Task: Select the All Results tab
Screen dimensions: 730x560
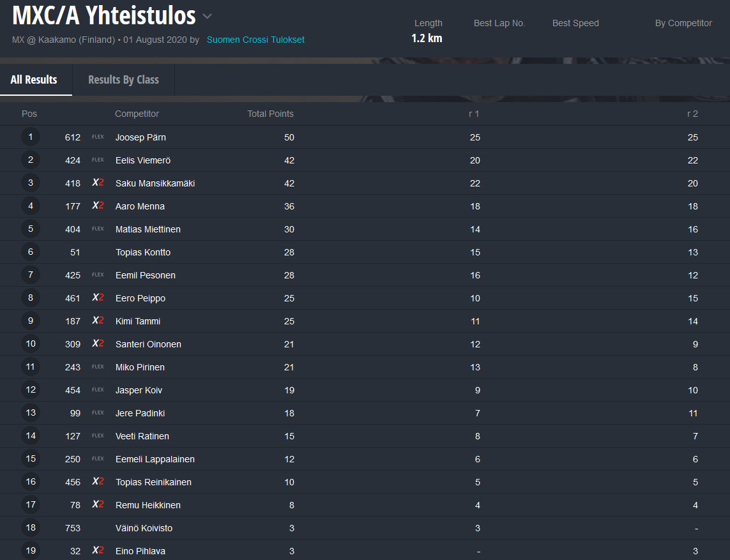Action: coord(34,80)
